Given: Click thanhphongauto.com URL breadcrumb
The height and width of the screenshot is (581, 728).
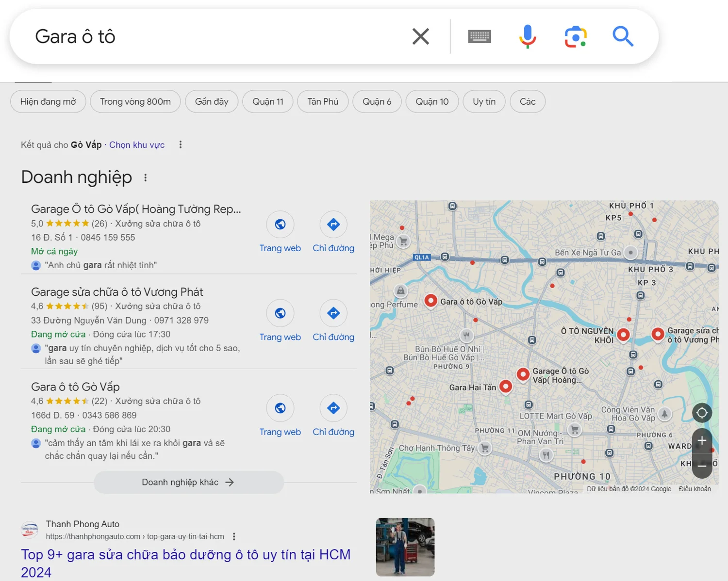Looking at the screenshot, I should point(135,536).
